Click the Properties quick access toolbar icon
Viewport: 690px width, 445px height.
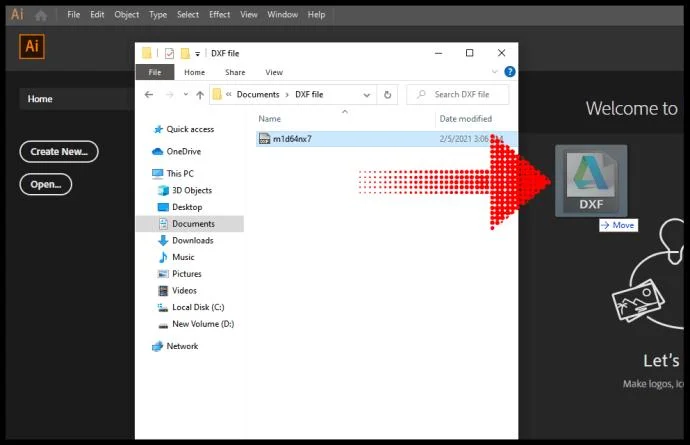pos(169,54)
